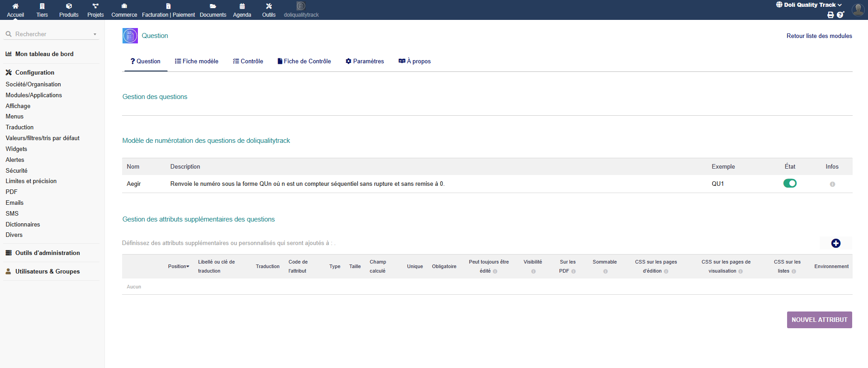This screenshot has height=368, width=868.
Task: Click the Accueil home icon
Action: pos(15,6)
